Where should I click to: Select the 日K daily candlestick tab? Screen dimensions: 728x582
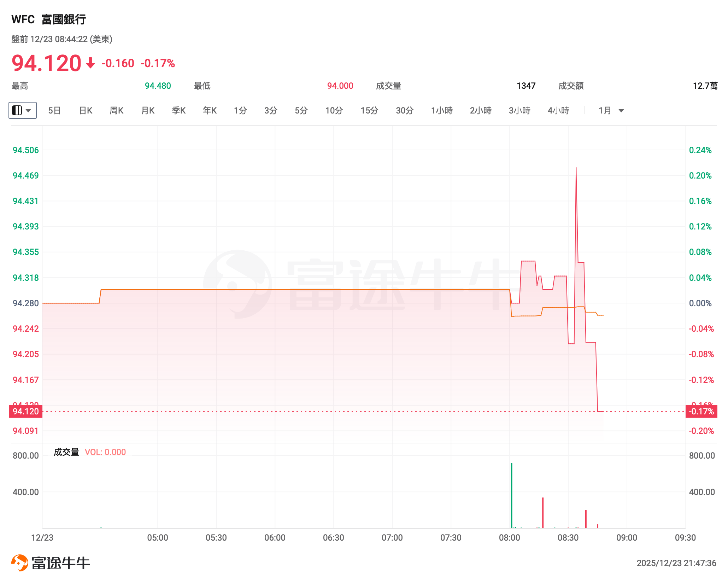[86, 111]
